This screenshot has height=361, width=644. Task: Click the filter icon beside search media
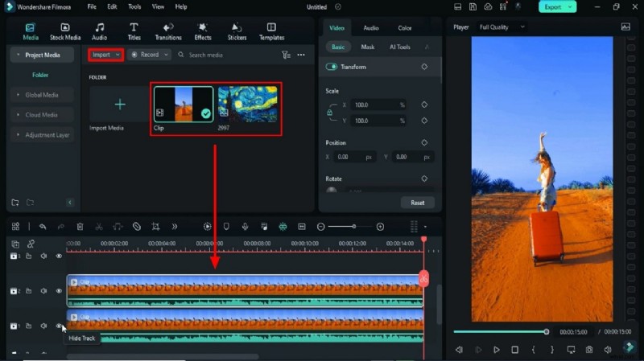[x=286, y=55]
